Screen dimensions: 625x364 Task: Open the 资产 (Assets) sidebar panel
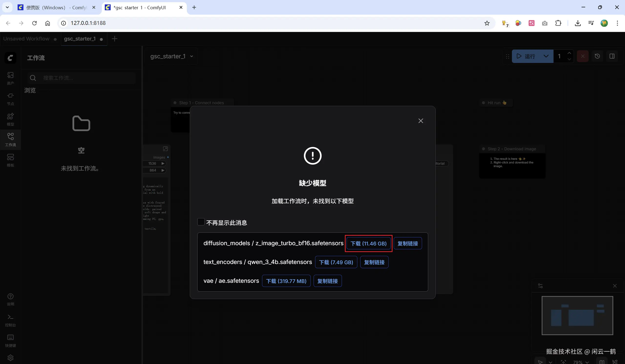click(x=10, y=78)
